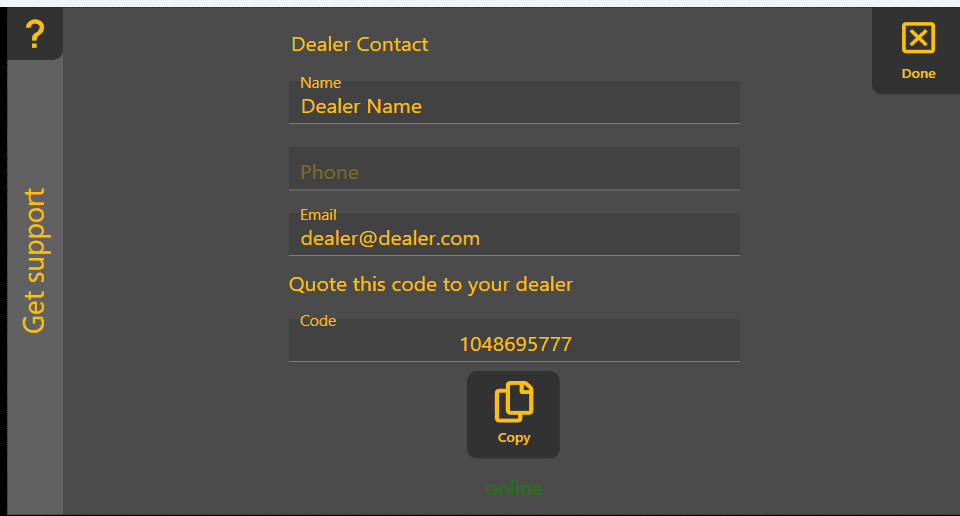The height and width of the screenshot is (516, 960).
Task: Click the Code field label
Action: 318,321
